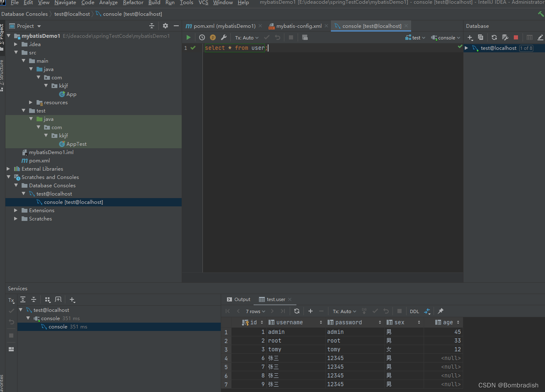Screen dimensions: 545x392
Task: Open the File menu
Action: tap(15, 2)
